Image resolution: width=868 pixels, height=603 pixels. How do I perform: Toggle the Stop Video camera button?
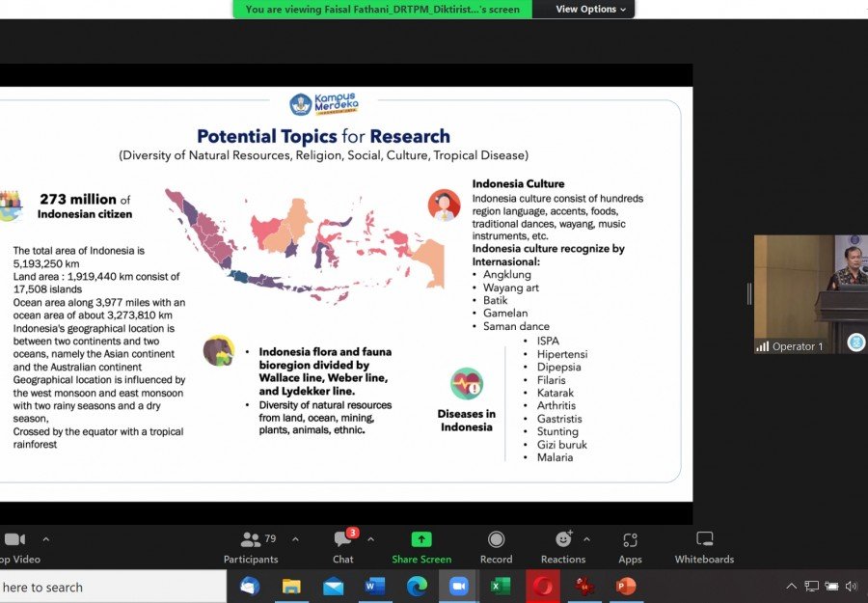coord(14,546)
